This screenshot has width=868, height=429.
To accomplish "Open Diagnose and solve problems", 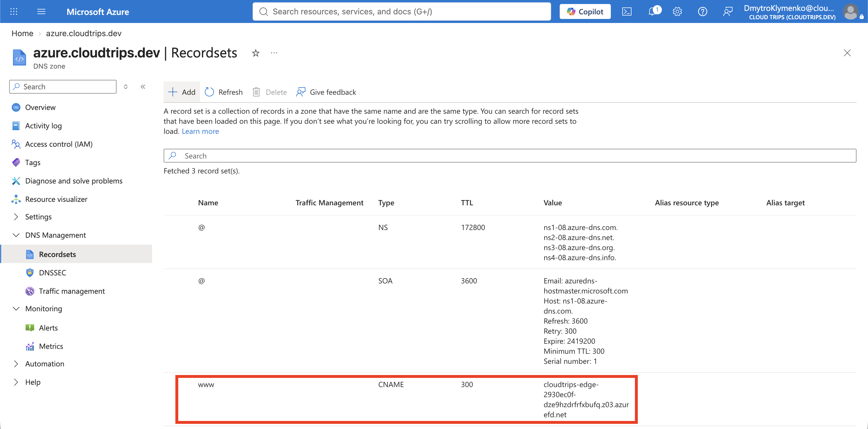I will tap(74, 181).
